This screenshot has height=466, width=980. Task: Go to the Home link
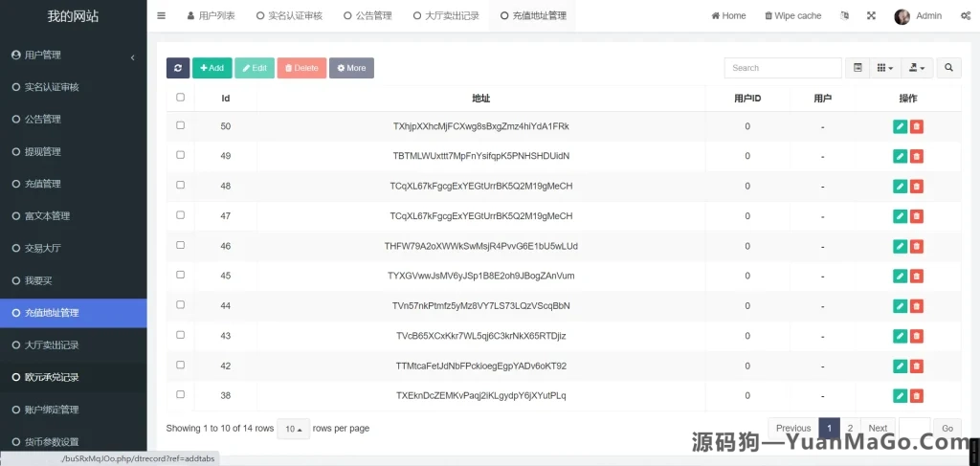tap(728, 15)
